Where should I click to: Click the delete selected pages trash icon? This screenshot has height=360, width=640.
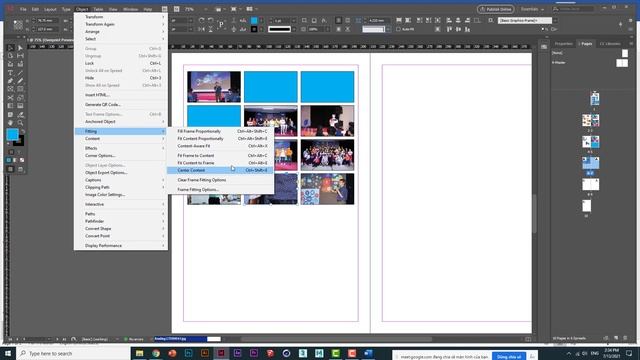(625, 338)
